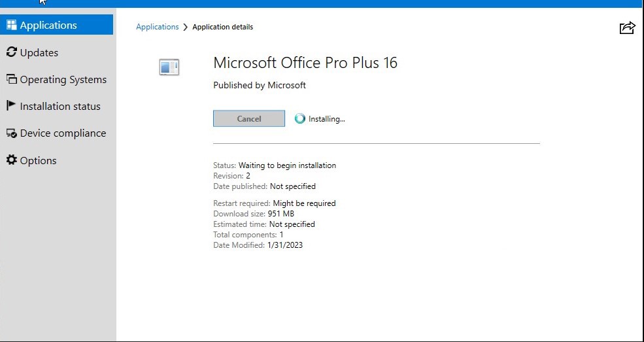This screenshot has width=644, height=342.
Task: Select the Microsoft Office Pro Plus 16 title
Action: [305, 62]
